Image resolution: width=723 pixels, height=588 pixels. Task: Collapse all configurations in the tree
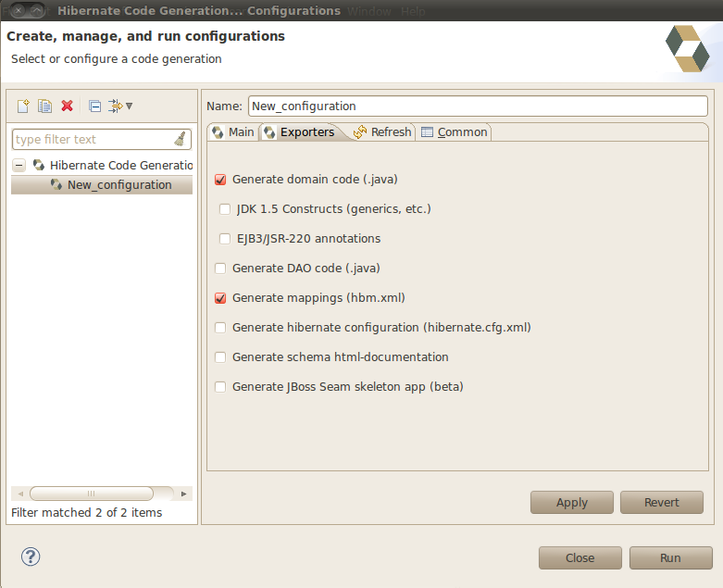click(x=95, y=106)
